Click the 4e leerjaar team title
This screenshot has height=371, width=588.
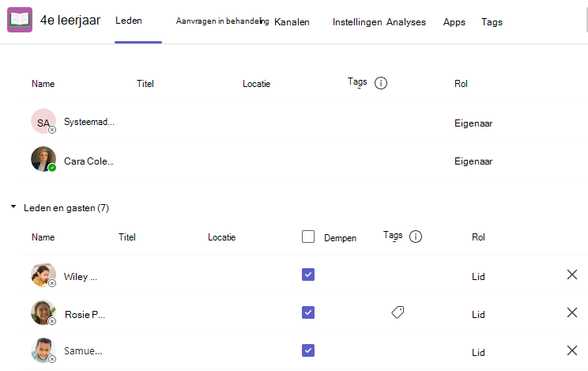(x=70, y=21)
